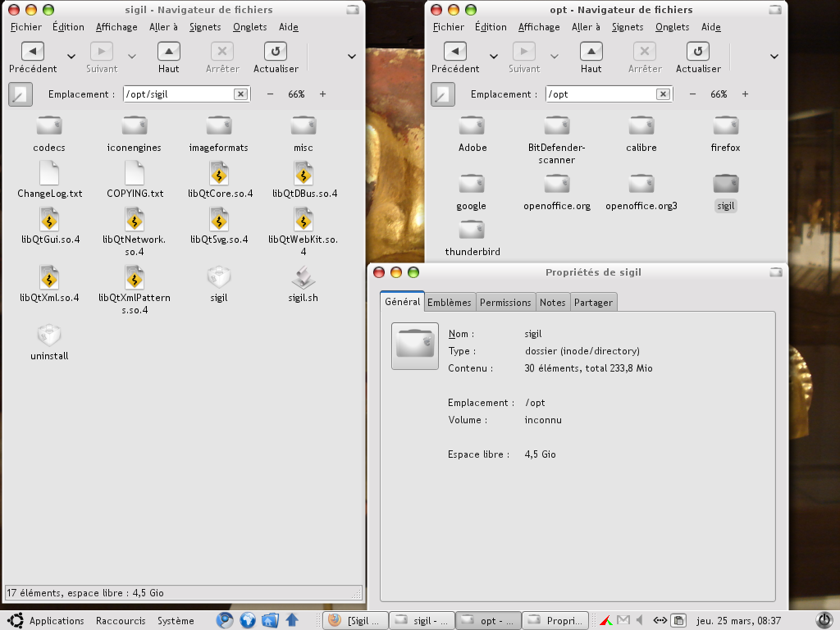Select the sigil executable file icon

(219, 277)
